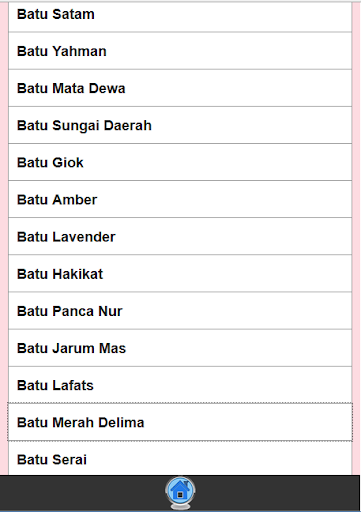
Task: Open Batu Hakikat details
Action: 180,274
